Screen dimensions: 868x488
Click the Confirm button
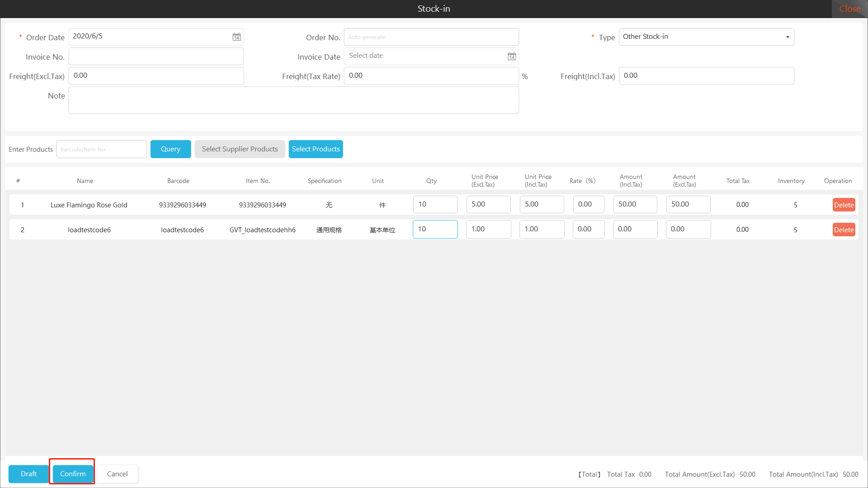point(73,474)
